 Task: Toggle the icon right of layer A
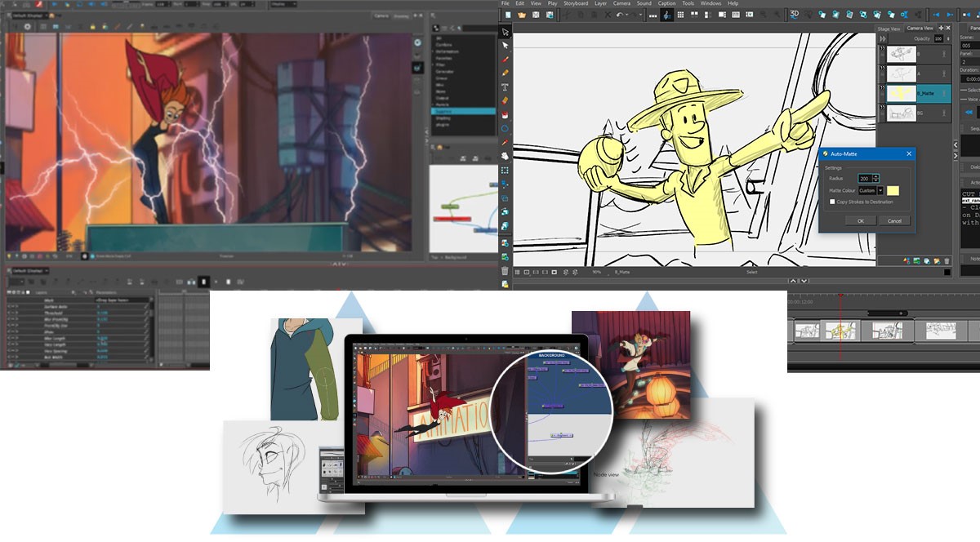pos(944,73)
